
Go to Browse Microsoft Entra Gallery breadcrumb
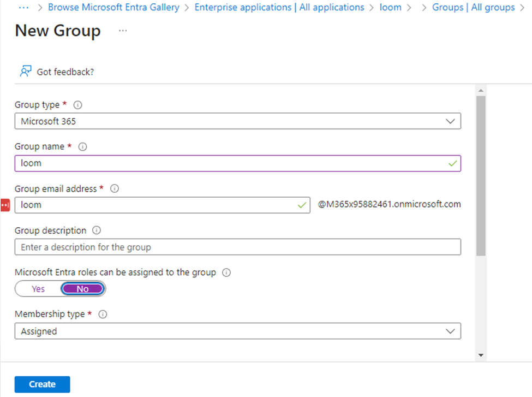(x=113, y=7)
